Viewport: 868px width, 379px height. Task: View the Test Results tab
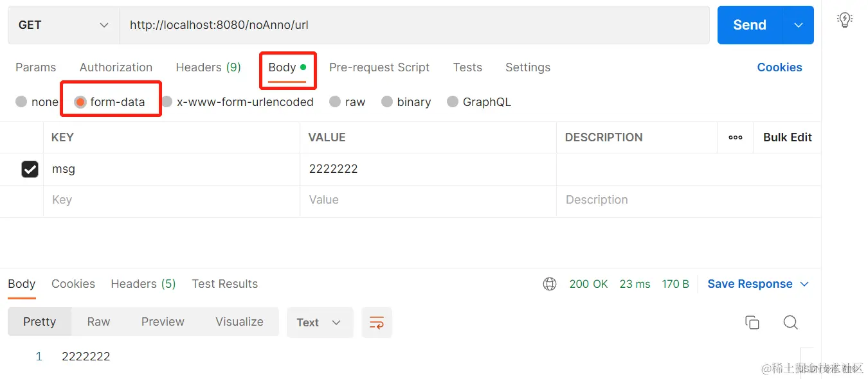tap(225, 284)
